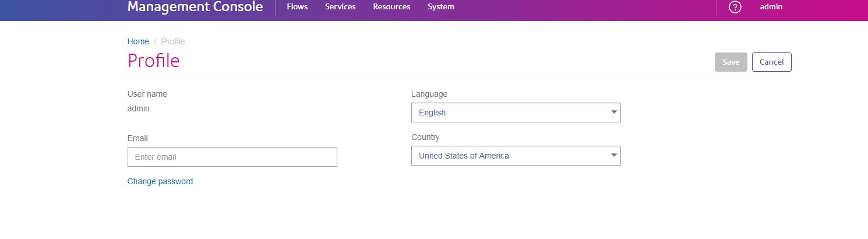This screenshot has width=868, height=239.
Task: Go to Home breadcrumb link
Action: [138, 41]
